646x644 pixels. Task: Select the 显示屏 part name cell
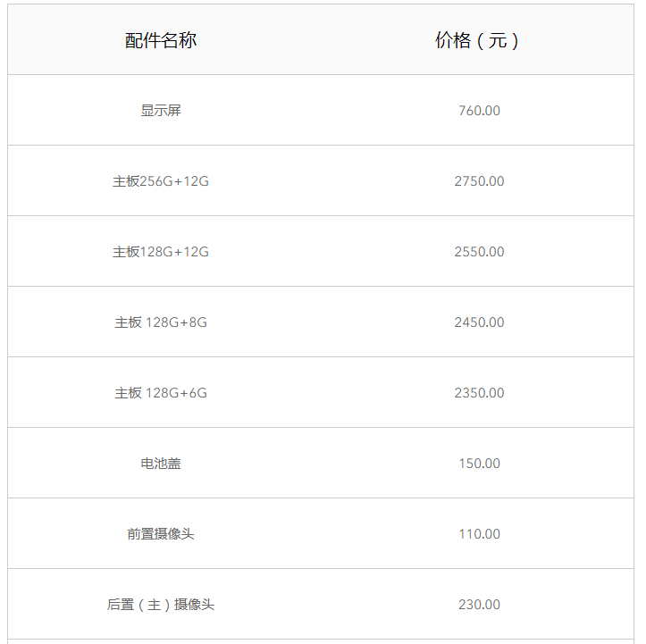point(161,111)
